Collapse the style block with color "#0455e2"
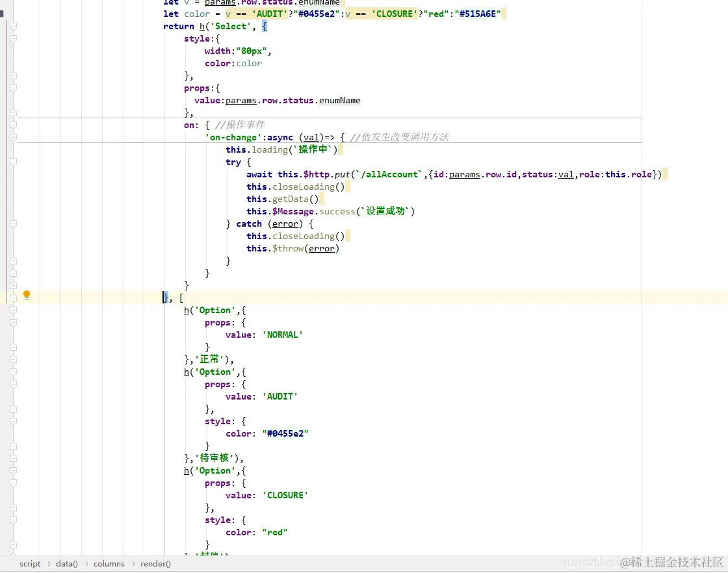This screenshot has width=728, height=573. pos(14,421)
